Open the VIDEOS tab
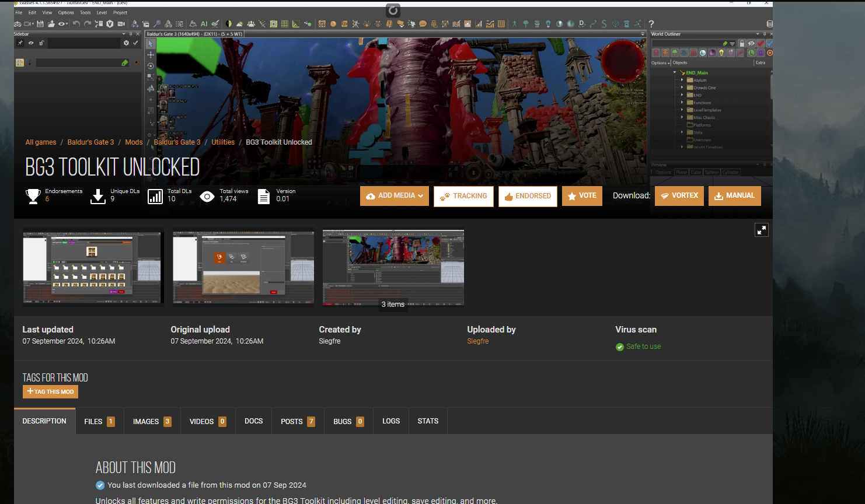 point(208,421)
